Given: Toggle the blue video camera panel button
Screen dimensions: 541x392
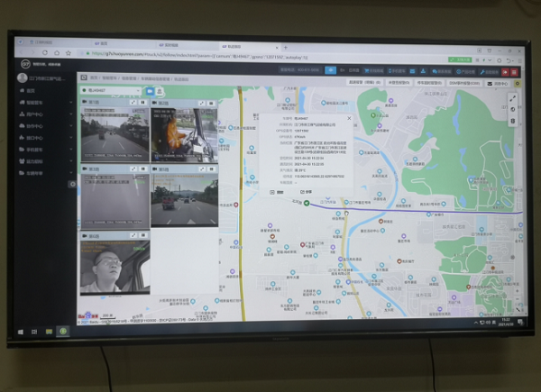Looking at the screenshot, I should point(150,91).
